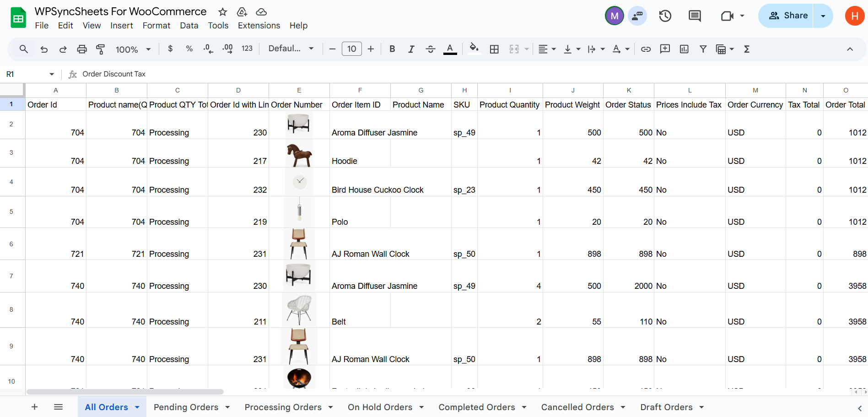The height and width of the screenshot is (417, 868).
Task: Check the cloud document status icon
Action: [261, 12]
